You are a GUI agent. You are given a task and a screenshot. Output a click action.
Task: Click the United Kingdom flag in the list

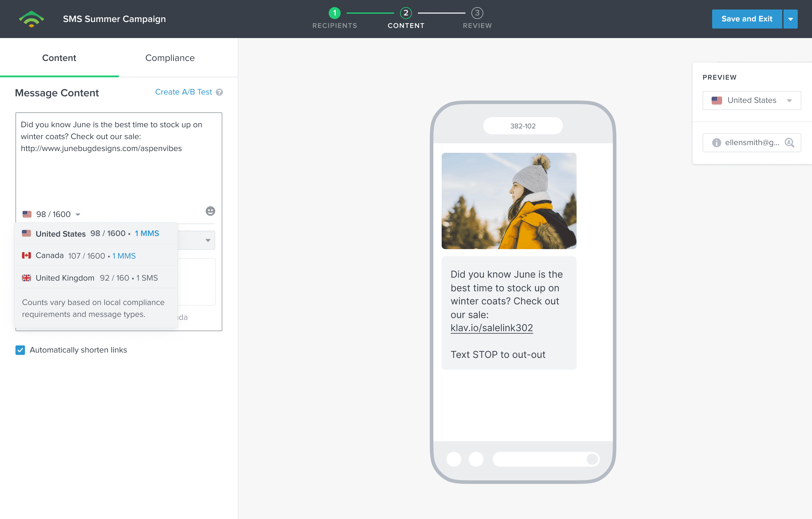[26, 278]
